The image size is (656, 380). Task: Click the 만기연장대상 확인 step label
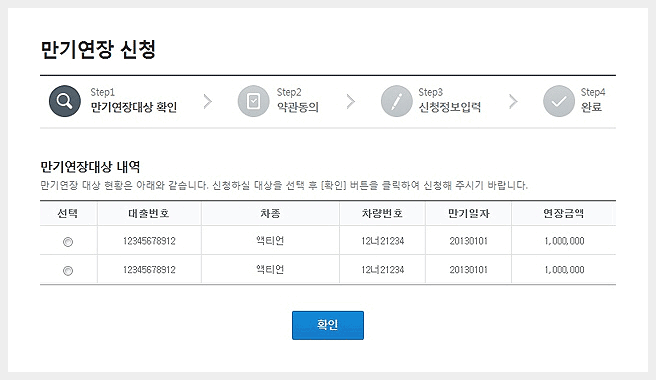pos(134,107)
